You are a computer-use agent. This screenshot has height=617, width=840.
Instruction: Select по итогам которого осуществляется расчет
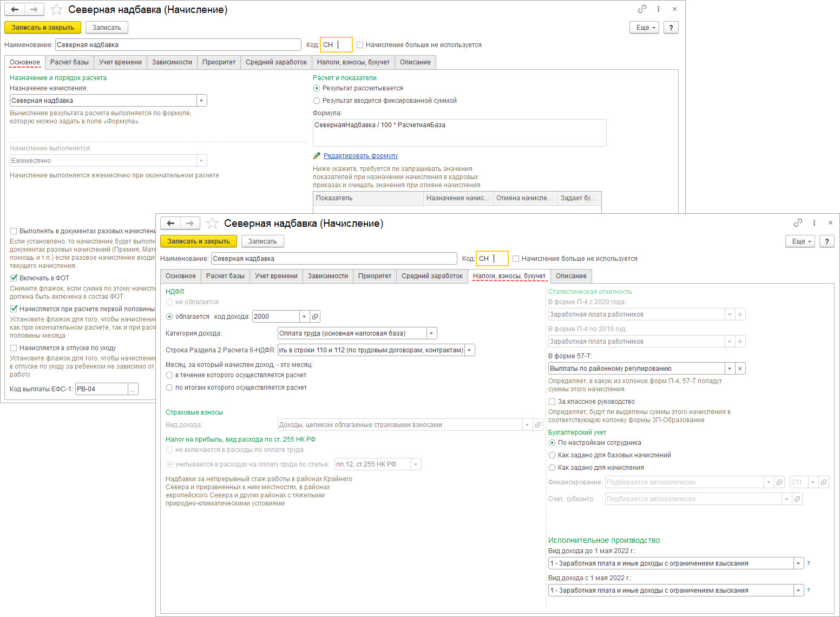coord(169,388)
